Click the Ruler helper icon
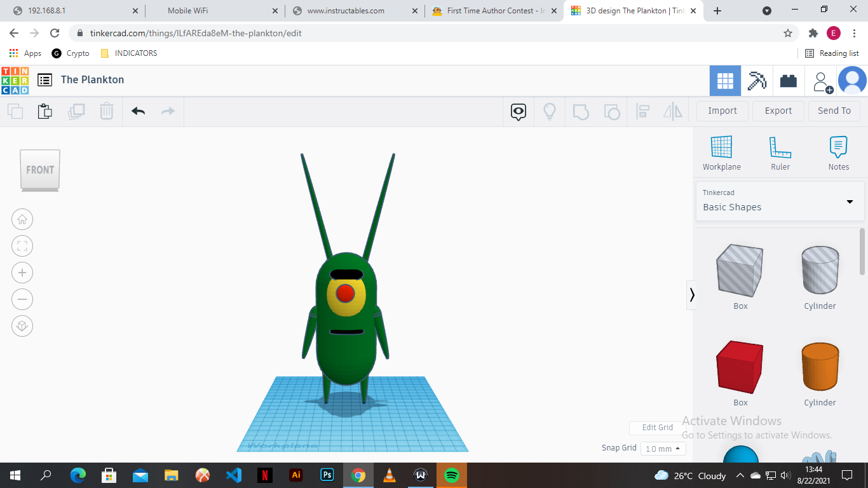 780,152
